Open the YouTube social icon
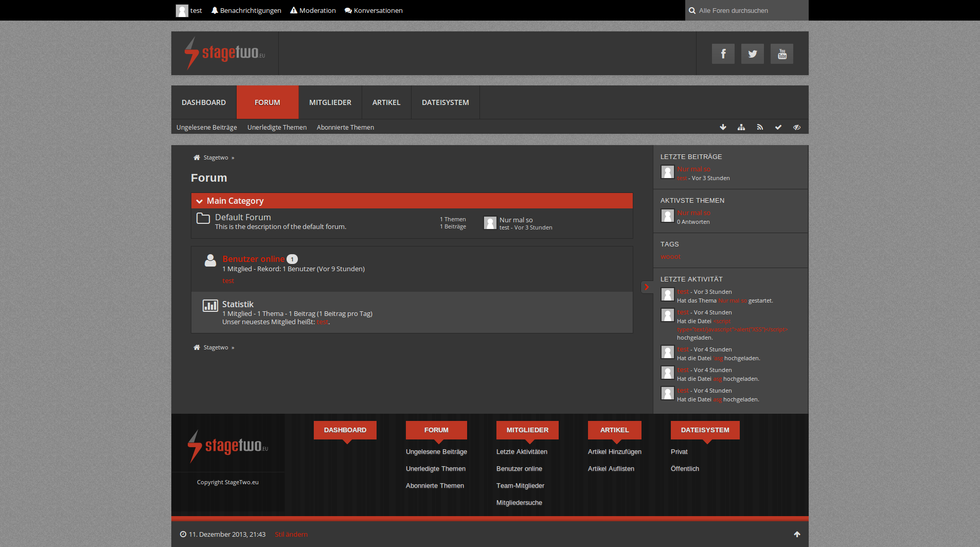 [781, 54]
